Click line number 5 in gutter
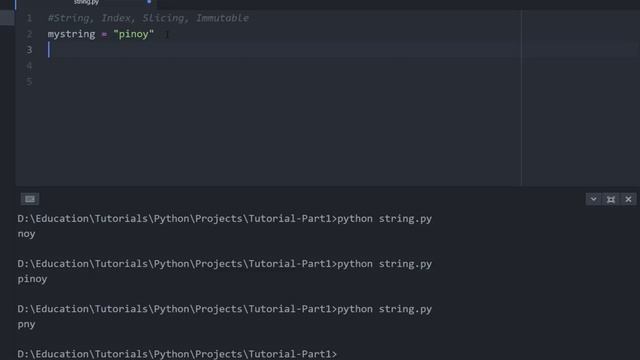This screenshot has height=360, width=640. 29,82
